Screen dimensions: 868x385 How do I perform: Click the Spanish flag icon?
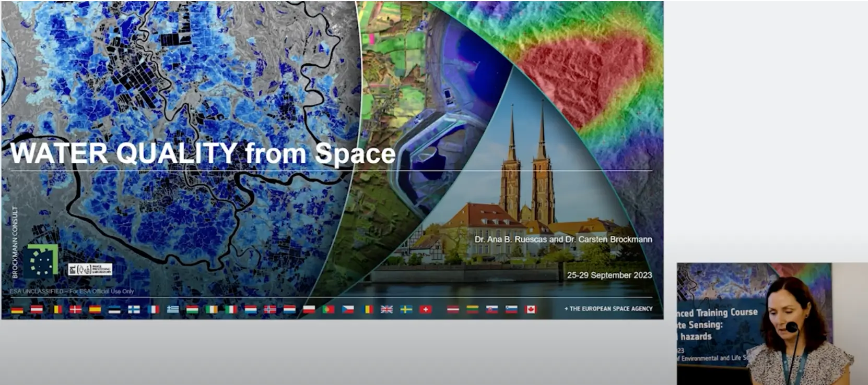tap(95, 309)
